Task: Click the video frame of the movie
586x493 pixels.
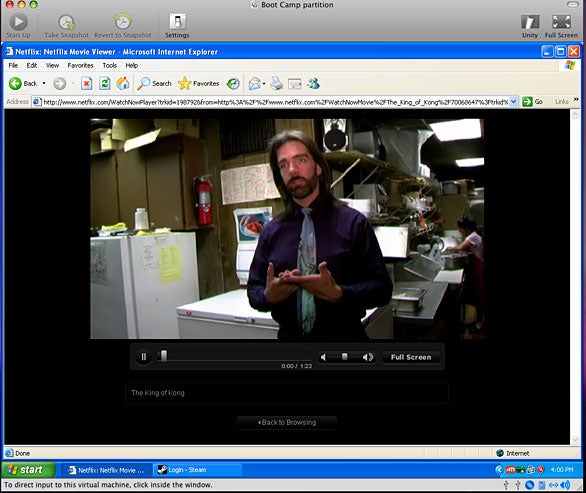Action: (x=287, y=229)
